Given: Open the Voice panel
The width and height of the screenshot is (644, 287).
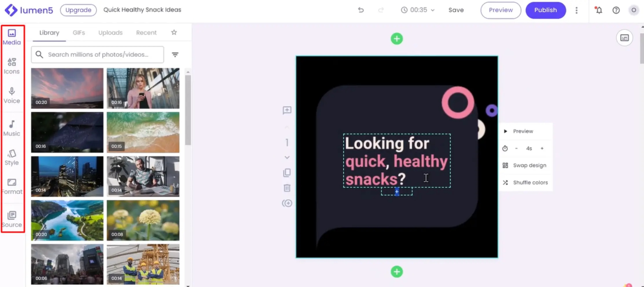Looking at the screenshot, I should [12, 95].
